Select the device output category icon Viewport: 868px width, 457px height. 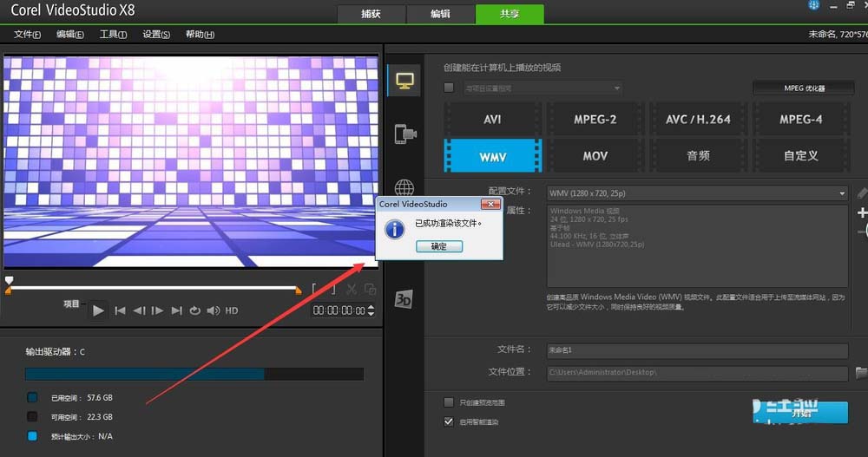pyautogui.click(x=405, y=134)
